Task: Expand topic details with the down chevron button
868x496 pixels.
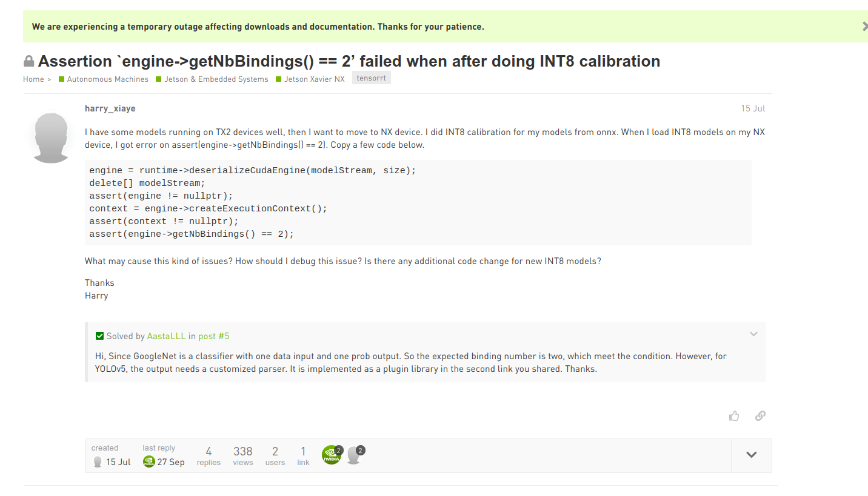Action: tap(751, 455)
